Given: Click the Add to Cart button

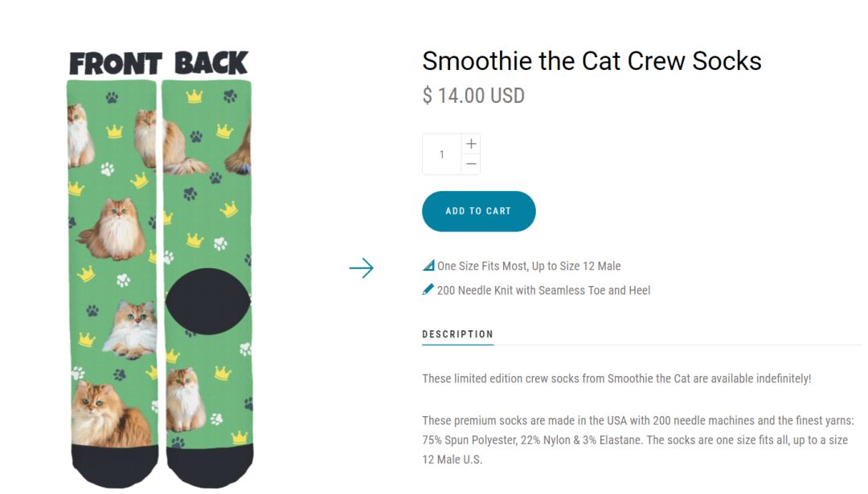Looking at the screenshot, I should pos(478,211).
